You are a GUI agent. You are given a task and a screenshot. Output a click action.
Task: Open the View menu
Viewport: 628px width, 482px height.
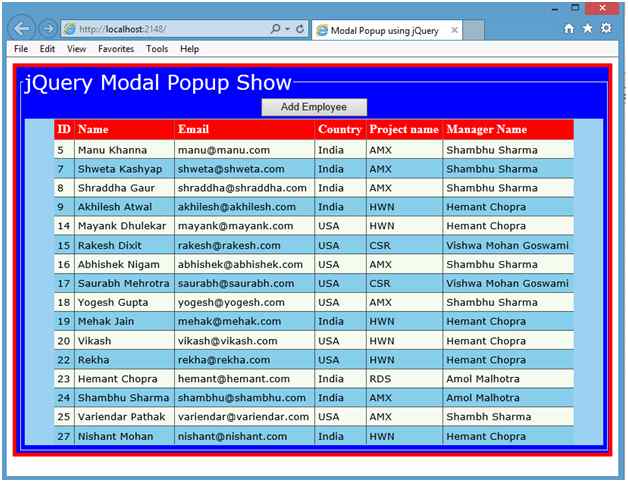click(76, 49)
